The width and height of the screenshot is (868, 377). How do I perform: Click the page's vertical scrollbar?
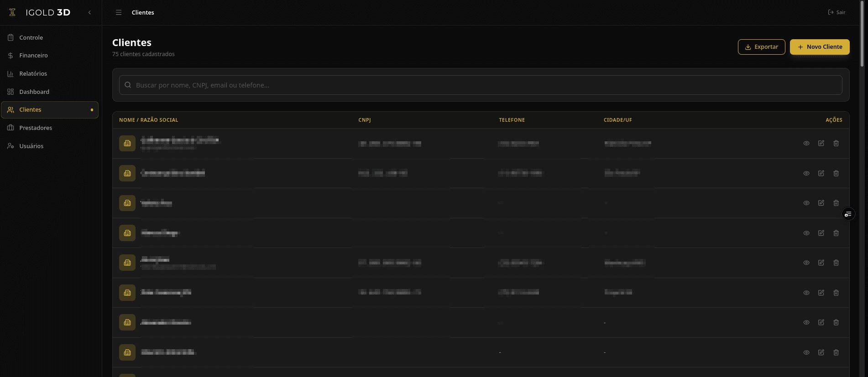coord(862,34)
